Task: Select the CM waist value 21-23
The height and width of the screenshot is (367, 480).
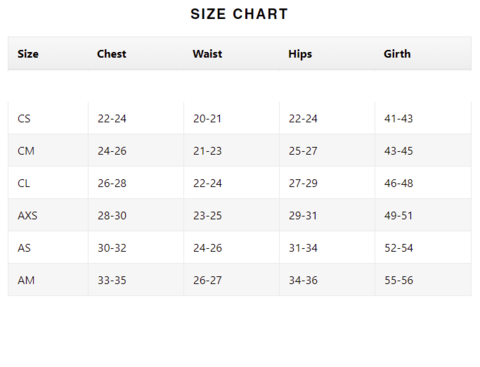Action: [x=207, y=151]
